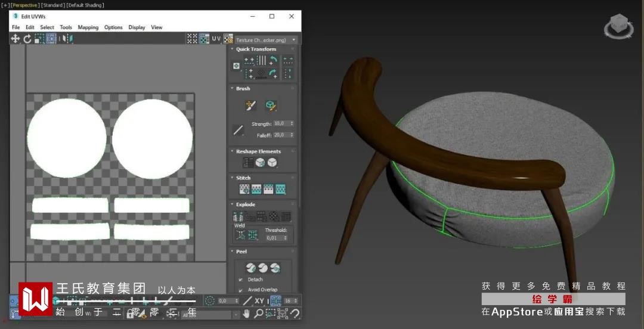644x329 pixels.
Task: Click the Mirror Horizontal tool icon
Action: 68,39
